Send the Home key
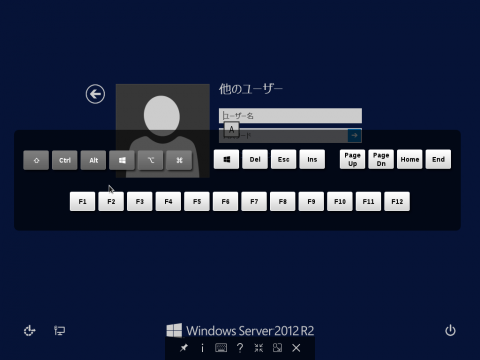 click(x=410, y=159)
